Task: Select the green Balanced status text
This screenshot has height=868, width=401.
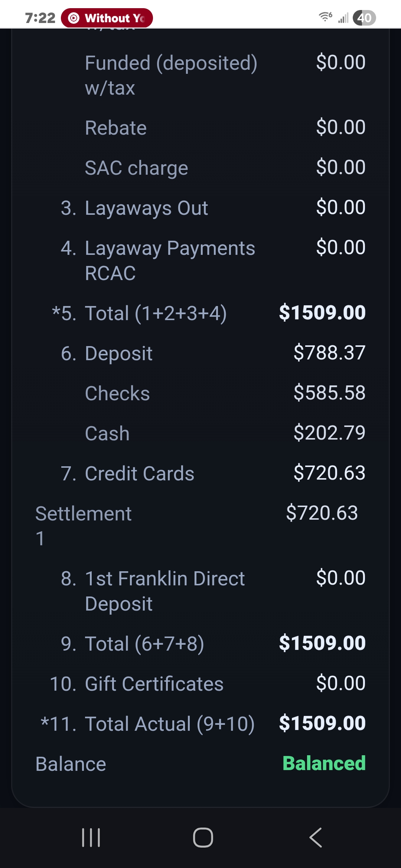Action: pyautogui.click(x=324, y=763)
